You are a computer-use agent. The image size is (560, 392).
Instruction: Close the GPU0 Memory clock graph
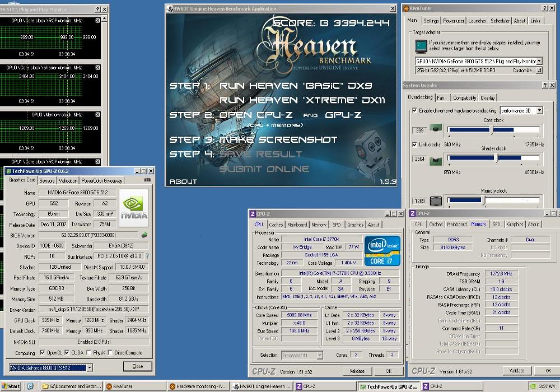[x=97, y=115]
